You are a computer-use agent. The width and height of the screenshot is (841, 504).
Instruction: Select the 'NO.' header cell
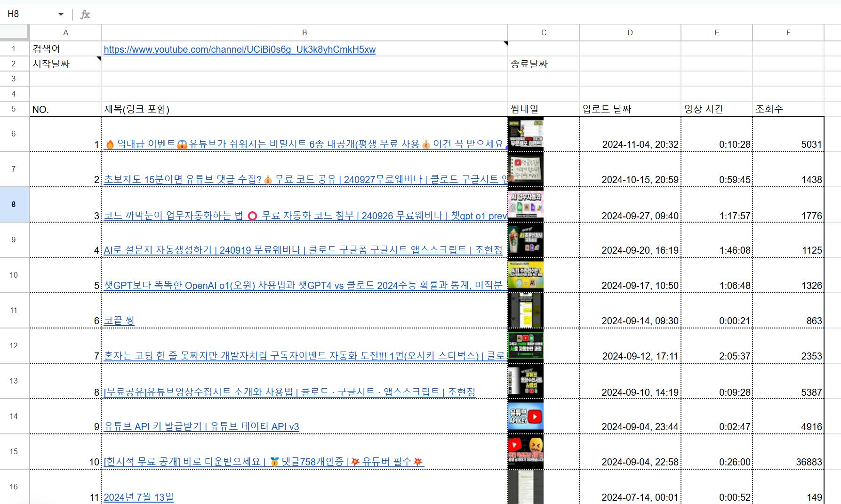pyautogui.click(x=65, y=109)
